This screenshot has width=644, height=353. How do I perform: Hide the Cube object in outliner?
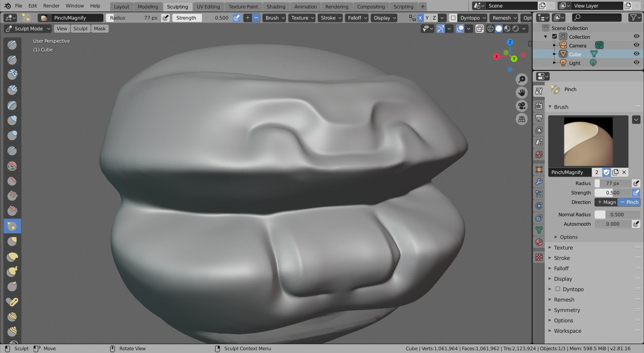pos(636,54)
